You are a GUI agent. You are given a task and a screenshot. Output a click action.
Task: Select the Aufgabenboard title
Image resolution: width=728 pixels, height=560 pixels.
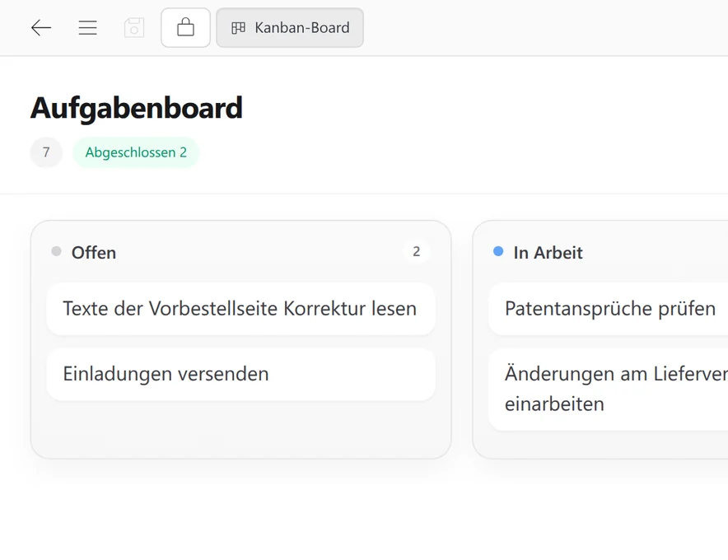[137, 108]
